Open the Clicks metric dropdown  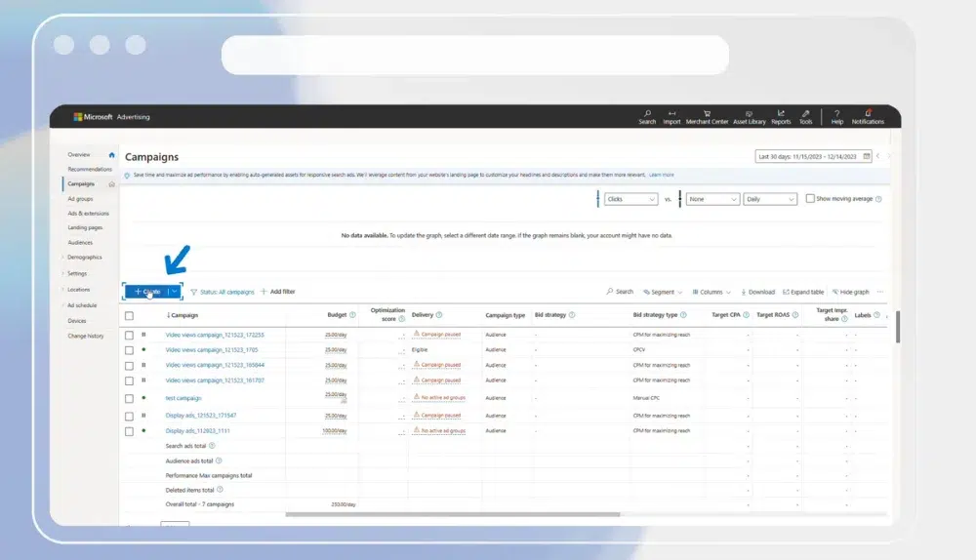coord(630,199)
